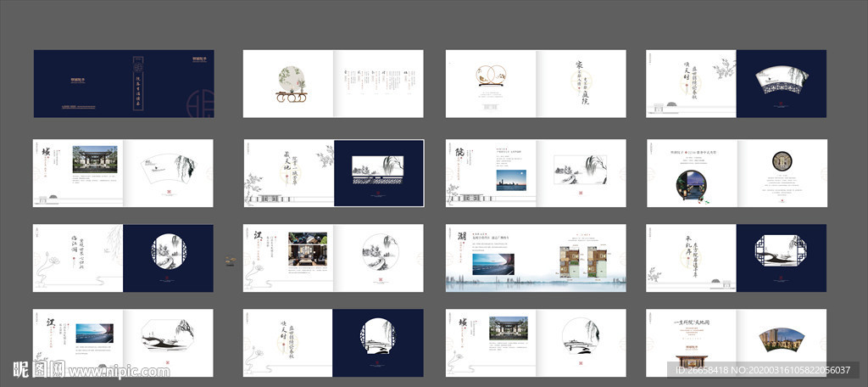
Task: Select the building photo beside the fan-shaped willow sketch
Action: coord(95,160)
